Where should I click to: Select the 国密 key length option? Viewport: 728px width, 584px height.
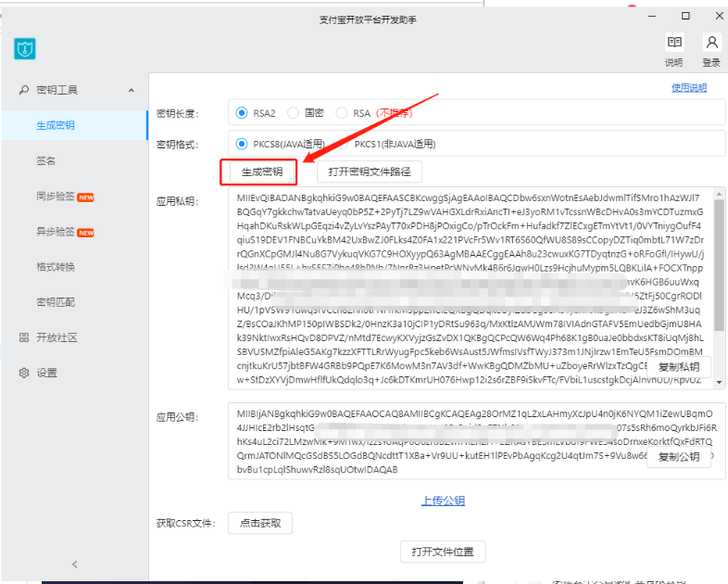(x=293, y=113)
